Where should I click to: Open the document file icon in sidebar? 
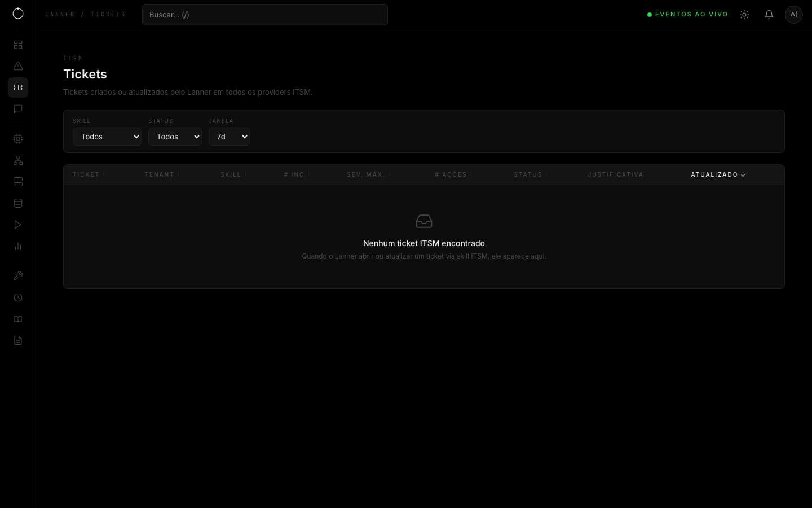[x=18, y=340]
